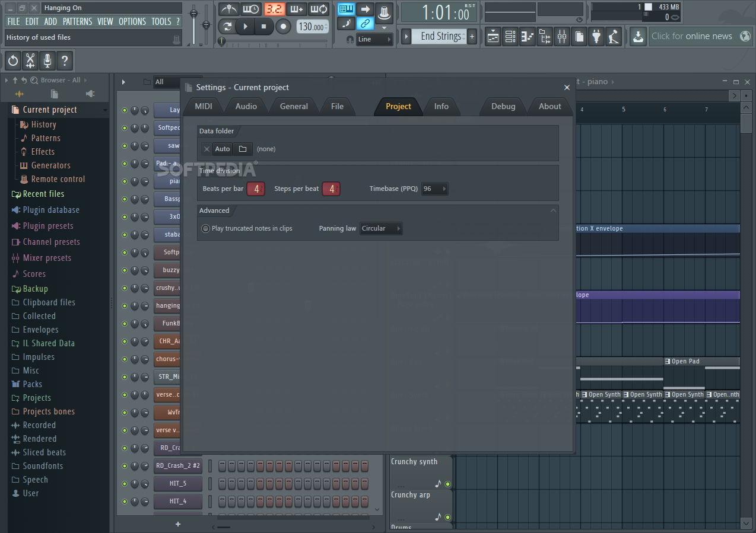Viewport: 756px width, 533px height.
Task: Enable Play truncated notes in clips
Action: tap(205, 228)
